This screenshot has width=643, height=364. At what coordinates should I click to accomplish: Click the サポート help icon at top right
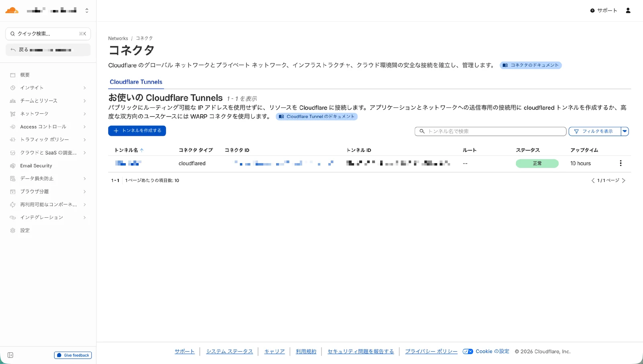[x=592, y=10]
